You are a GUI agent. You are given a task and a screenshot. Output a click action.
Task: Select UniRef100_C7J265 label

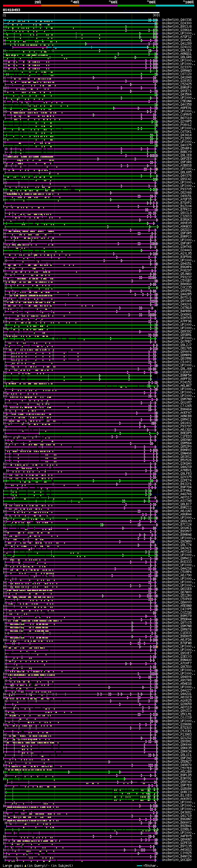176,406
